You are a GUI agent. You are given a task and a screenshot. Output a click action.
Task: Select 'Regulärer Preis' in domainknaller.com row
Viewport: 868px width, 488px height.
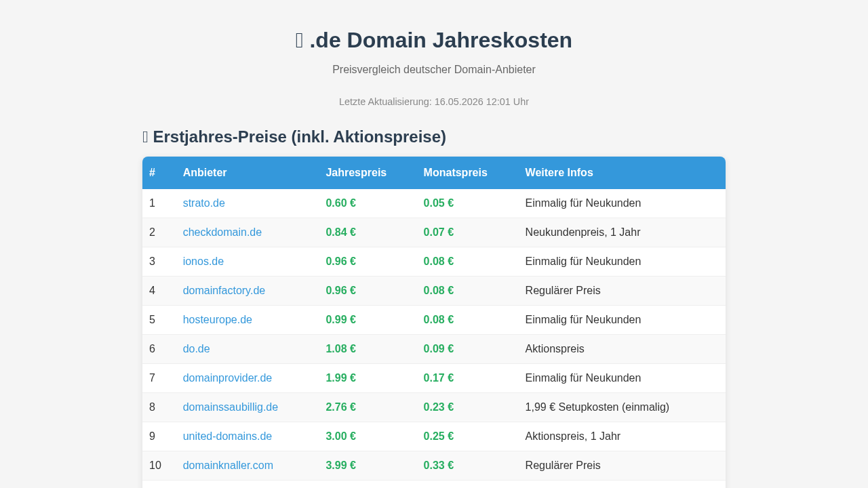[x=562, y=466]
